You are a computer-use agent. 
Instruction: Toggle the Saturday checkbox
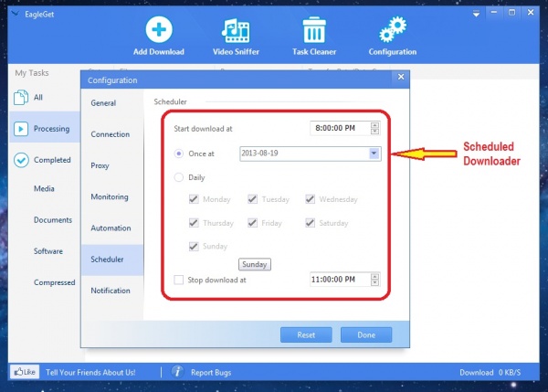(310, 223)
